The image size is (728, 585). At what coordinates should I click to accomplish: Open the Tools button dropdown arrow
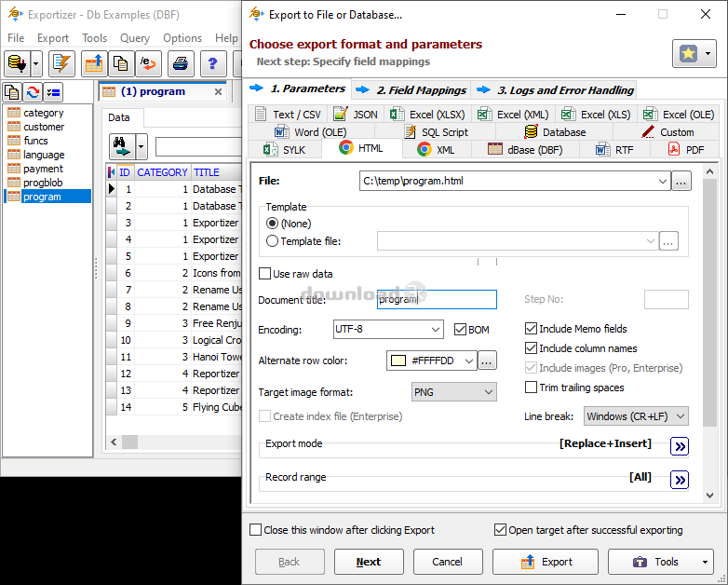[x=706, y=562]
